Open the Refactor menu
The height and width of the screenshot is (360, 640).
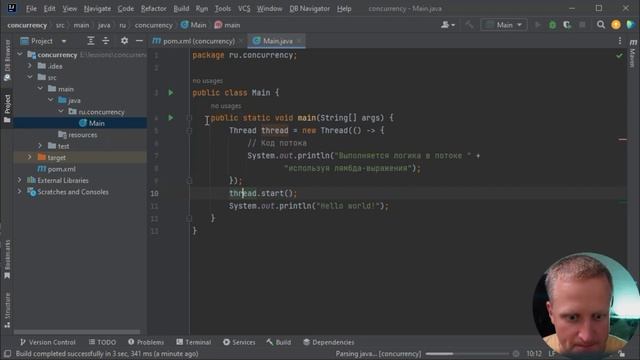(153, 9)
